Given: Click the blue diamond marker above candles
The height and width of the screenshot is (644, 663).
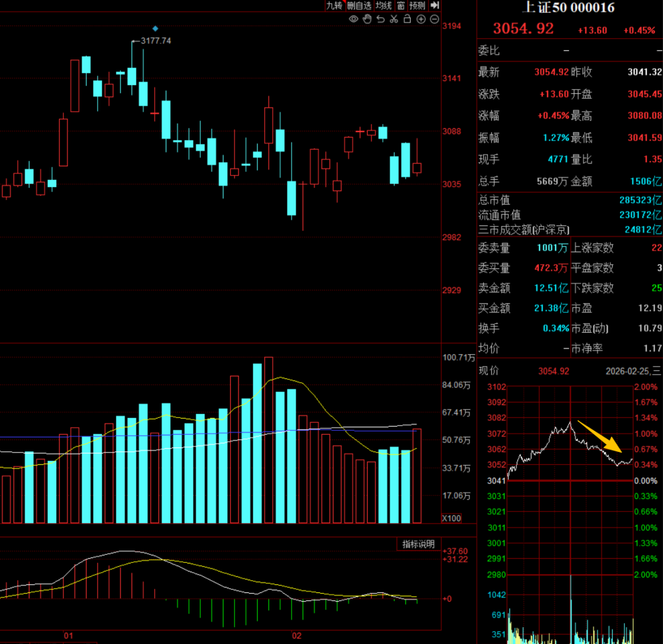Looking at the screenshot, I should [x=155, y=28].
